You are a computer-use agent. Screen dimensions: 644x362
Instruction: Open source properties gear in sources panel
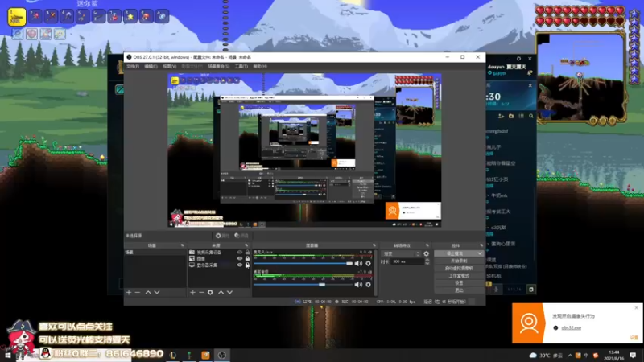[210, 292]
